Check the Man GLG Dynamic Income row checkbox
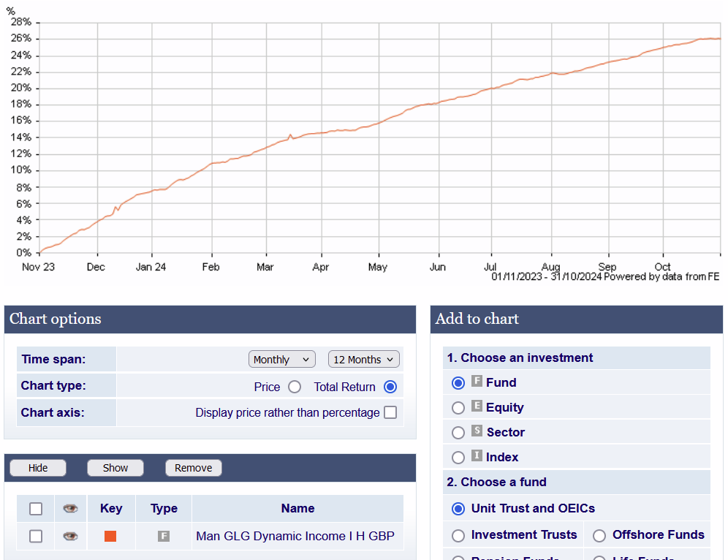The width and height of the screenshot is (728, 560). [x=36, y=537]
